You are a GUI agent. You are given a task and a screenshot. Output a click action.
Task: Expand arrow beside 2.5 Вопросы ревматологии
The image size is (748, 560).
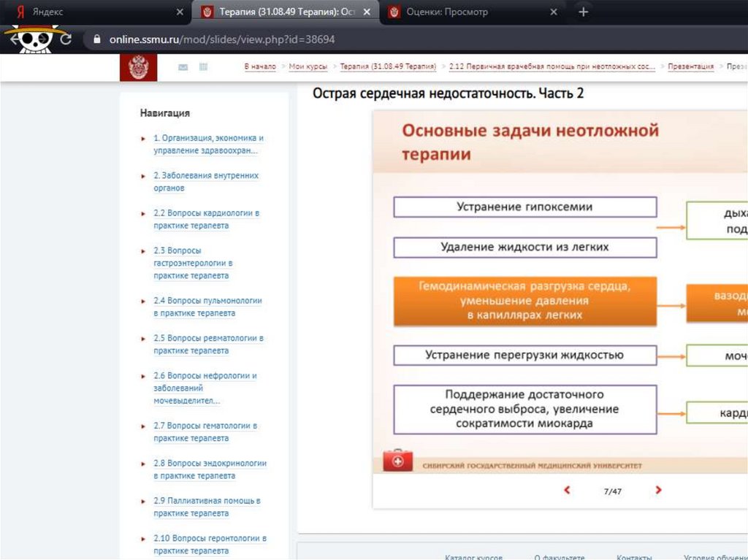coord(143,340)
